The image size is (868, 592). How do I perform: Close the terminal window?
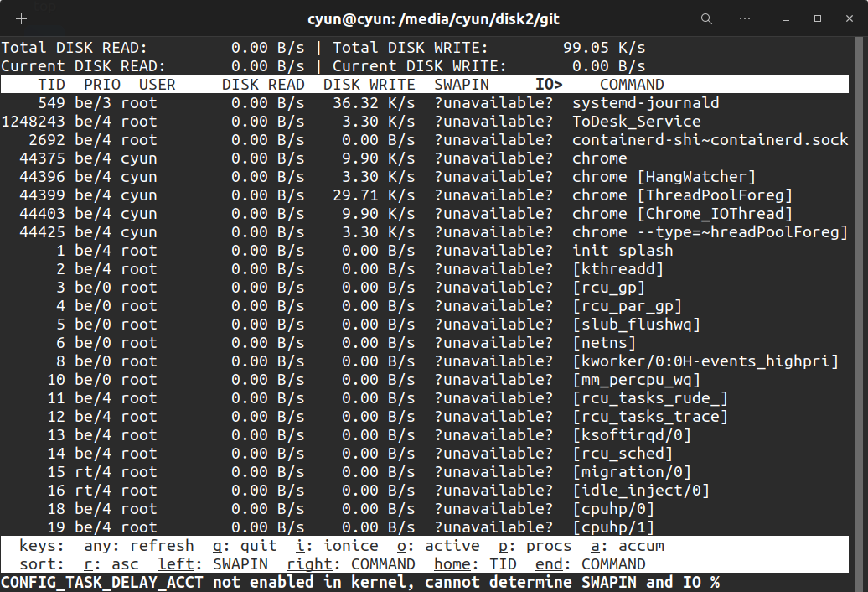[850, 18]
